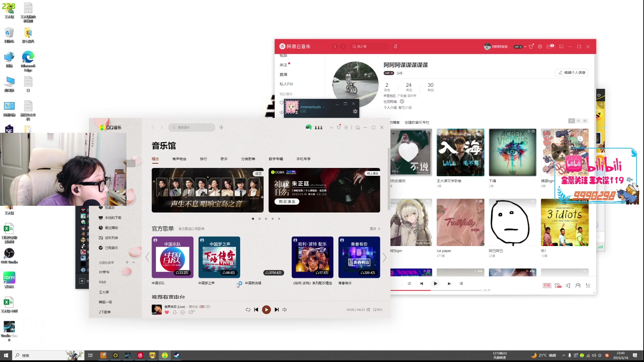Open 哈利·波特 配乐 playlist cover
Image resolution: width=644 pixels, height=362 pixels.
click(313, 257)
